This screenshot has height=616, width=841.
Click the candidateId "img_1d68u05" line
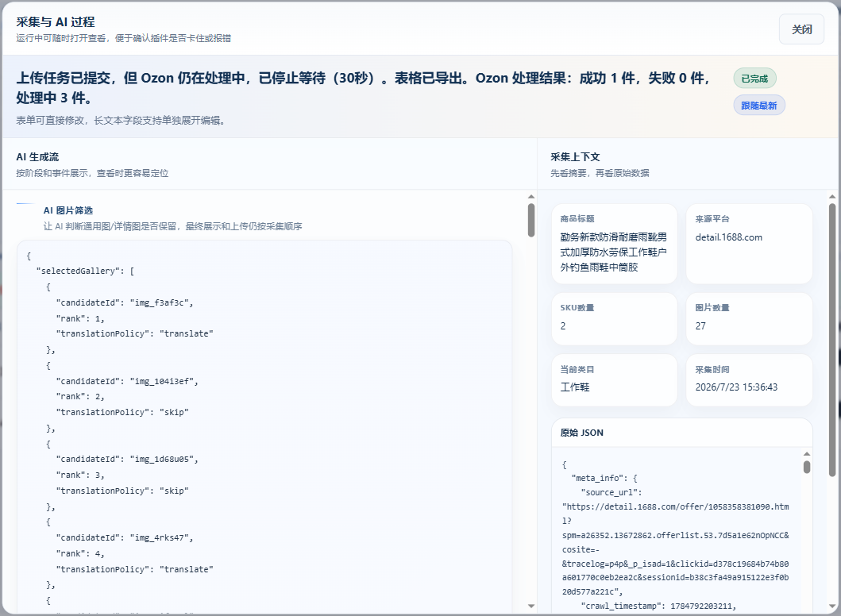pyautogui.click(x=127, y=459)
